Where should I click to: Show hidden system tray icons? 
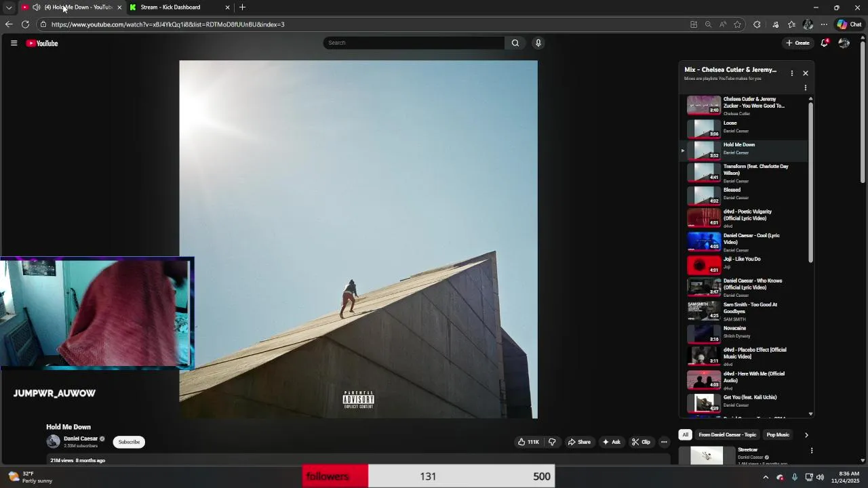pos(766,477)
